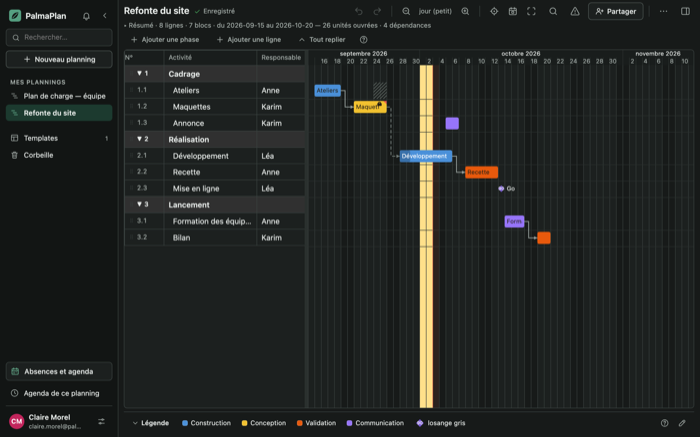Collapse the sidebar with the chevron
This screenshot has height=437, width=700.
[104, 16]
